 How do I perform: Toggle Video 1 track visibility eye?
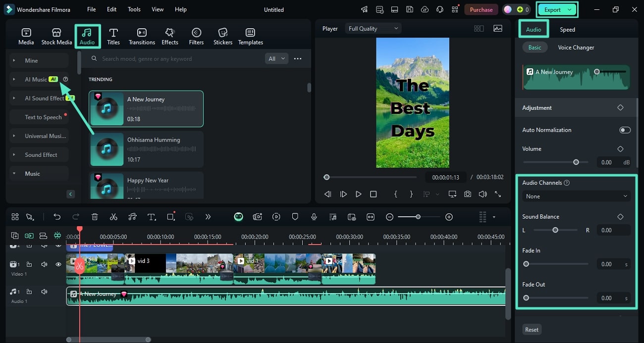click(58, 264)
